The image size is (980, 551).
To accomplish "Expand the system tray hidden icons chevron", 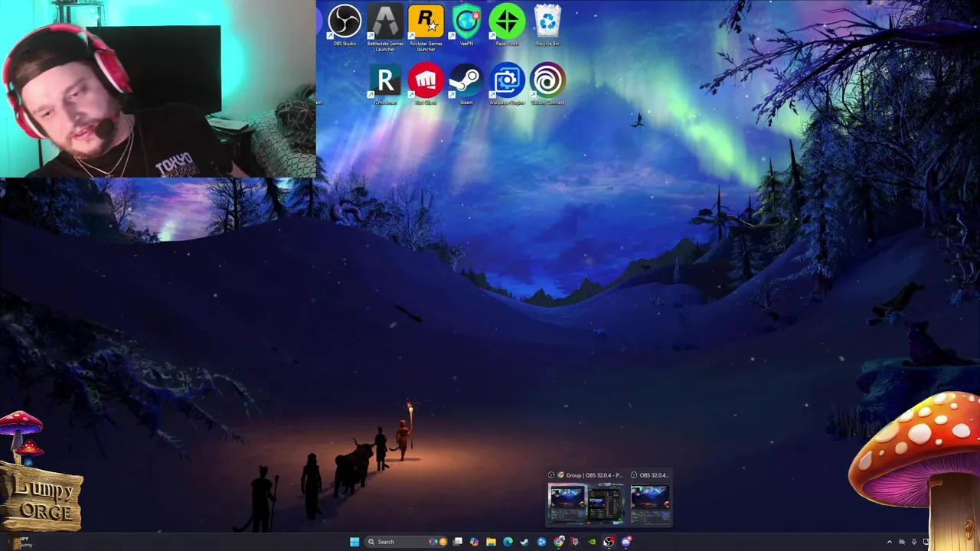I will tap(890, 542).
